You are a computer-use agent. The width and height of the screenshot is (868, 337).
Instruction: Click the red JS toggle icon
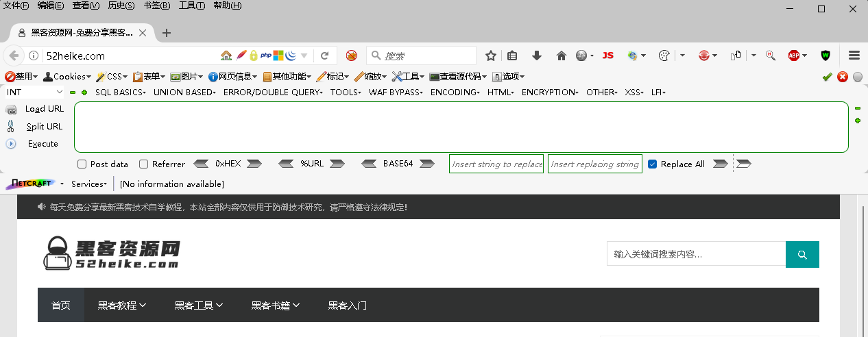[x=607, y=55]
